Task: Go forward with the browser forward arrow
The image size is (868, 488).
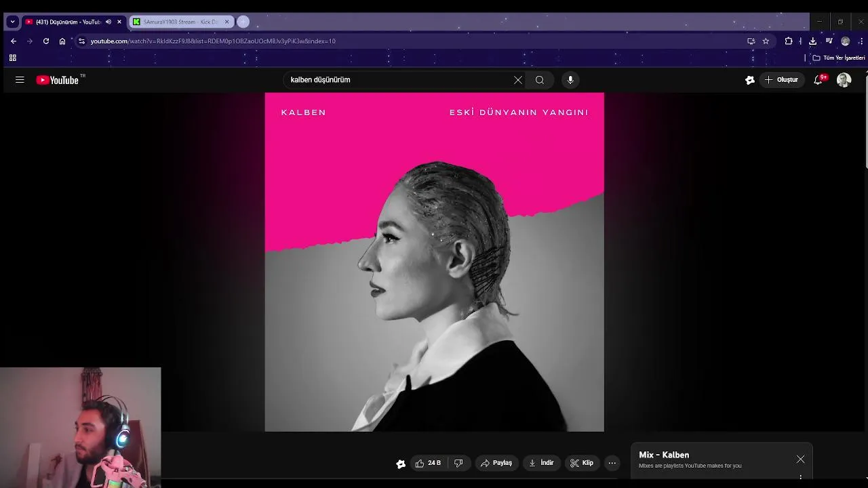Action: tap(29, 41)
